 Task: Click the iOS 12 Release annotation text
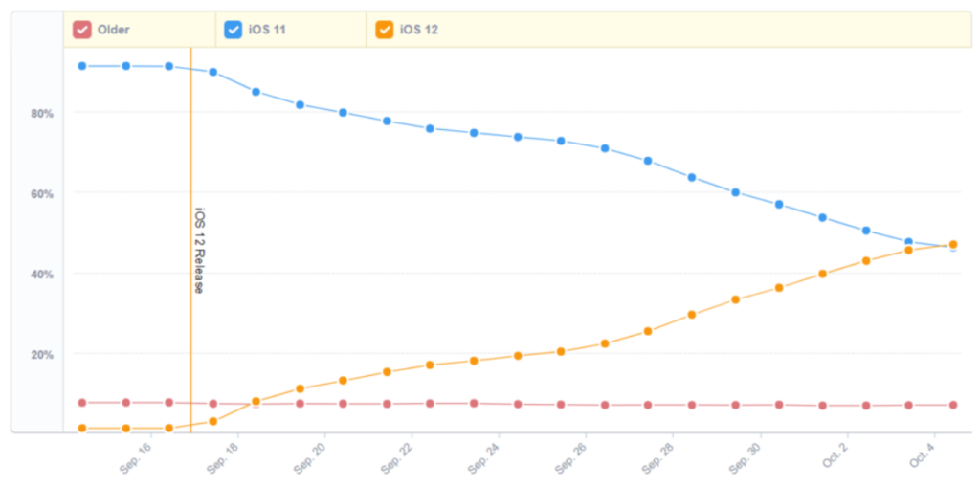pyautogui.click(x=199, y=250)
